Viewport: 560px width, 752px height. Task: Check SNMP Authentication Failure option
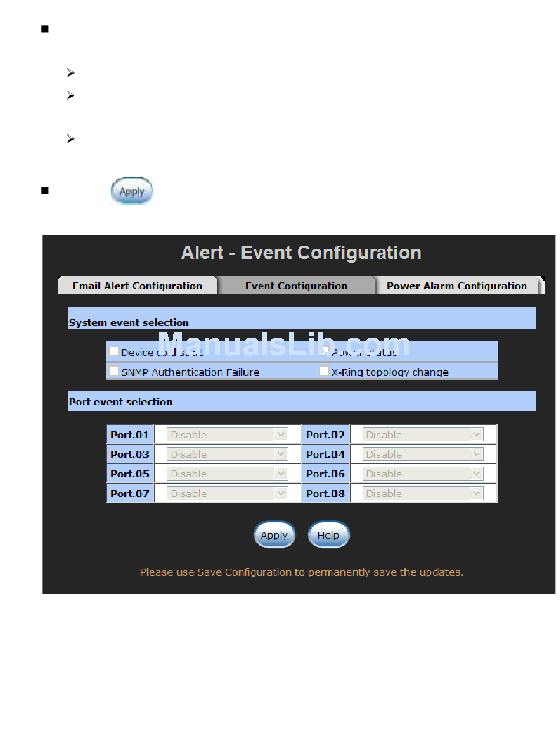[x=114, y=371]
